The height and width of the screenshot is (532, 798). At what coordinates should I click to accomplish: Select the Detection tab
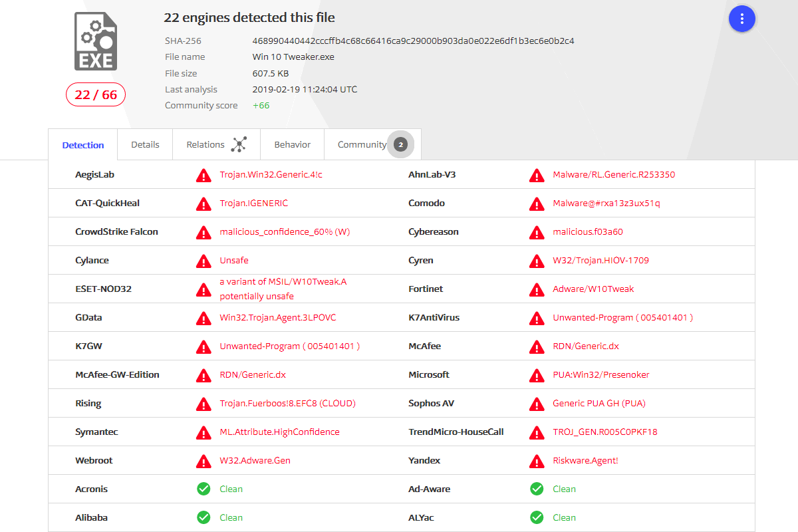tap(83, 145)
